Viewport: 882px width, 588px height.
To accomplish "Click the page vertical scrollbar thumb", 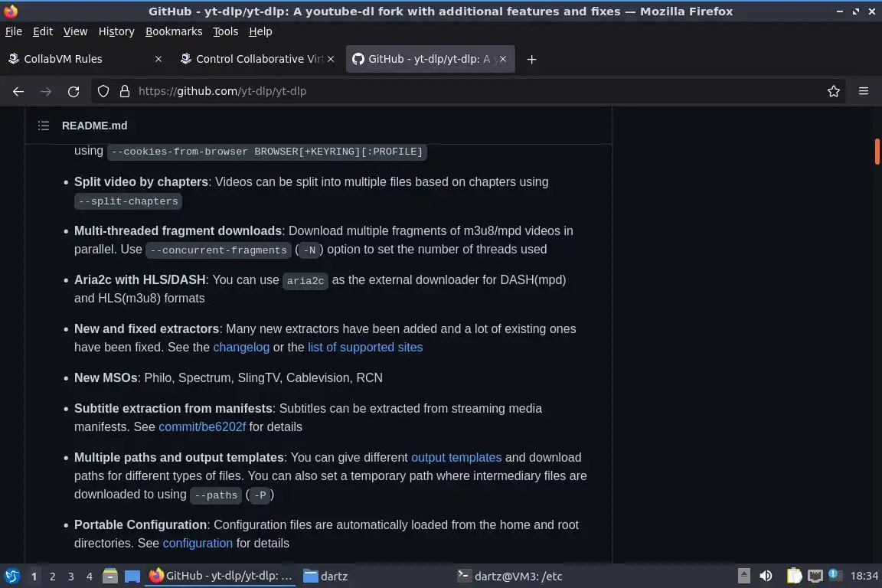I will 877,152.
